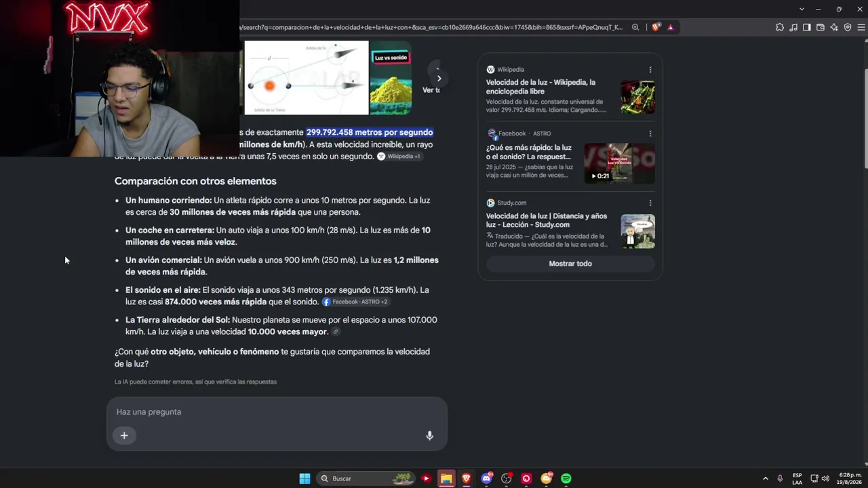
Task: Click the El sonido en el aire text
Action: 163,290
